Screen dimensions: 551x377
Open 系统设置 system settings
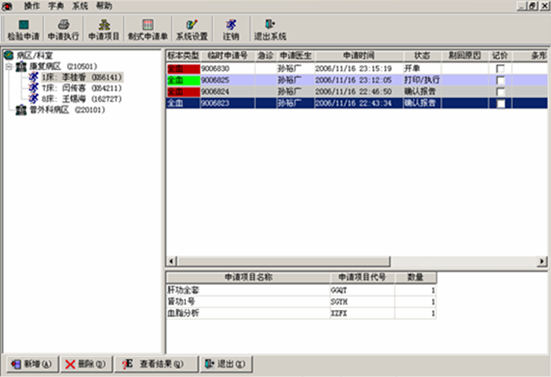(x=192, y=30)
